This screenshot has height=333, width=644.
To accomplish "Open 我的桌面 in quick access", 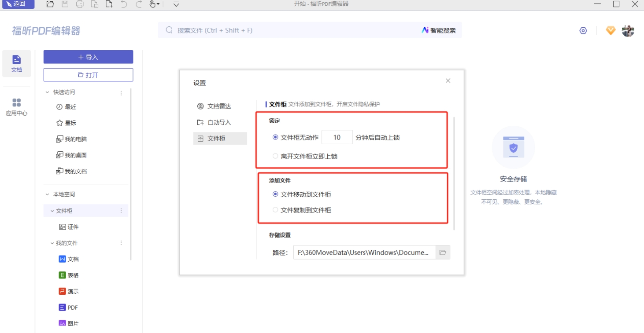I will (x=71, y=155).
